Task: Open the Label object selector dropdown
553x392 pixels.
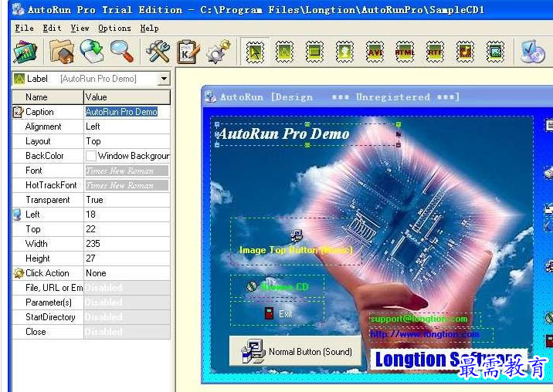Action: pos(164,79)
